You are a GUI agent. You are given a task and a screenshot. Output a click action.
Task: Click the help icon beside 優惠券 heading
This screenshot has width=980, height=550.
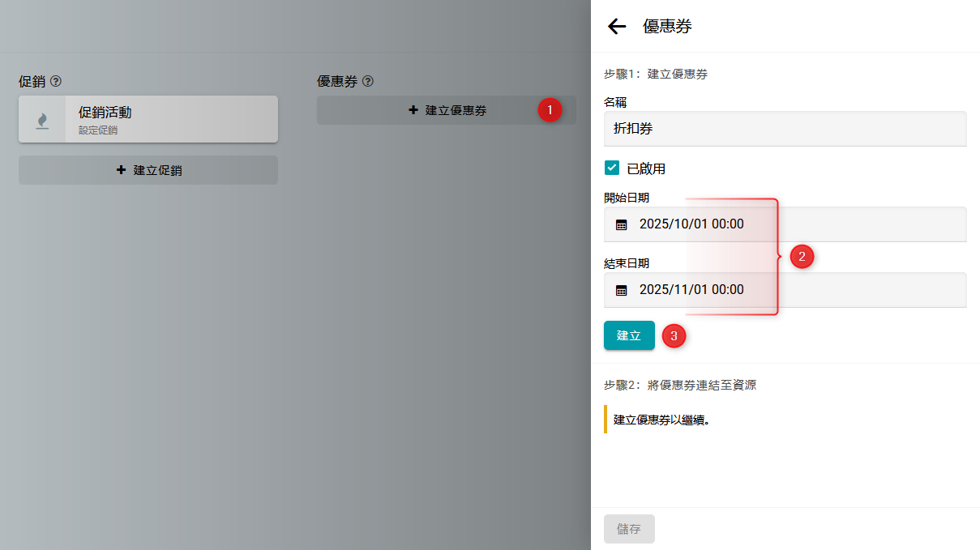tap(368, 82)
